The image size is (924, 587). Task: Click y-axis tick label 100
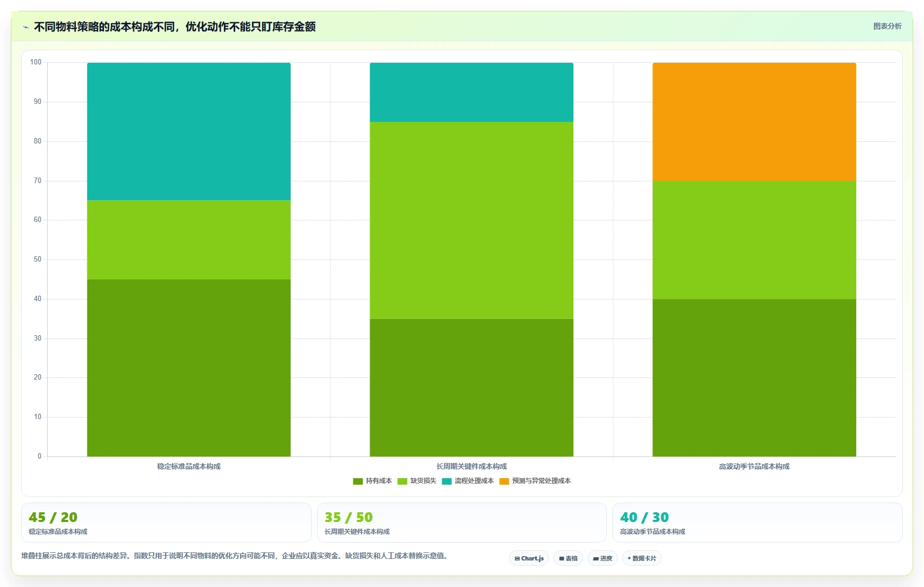click(x=36, y=62)
